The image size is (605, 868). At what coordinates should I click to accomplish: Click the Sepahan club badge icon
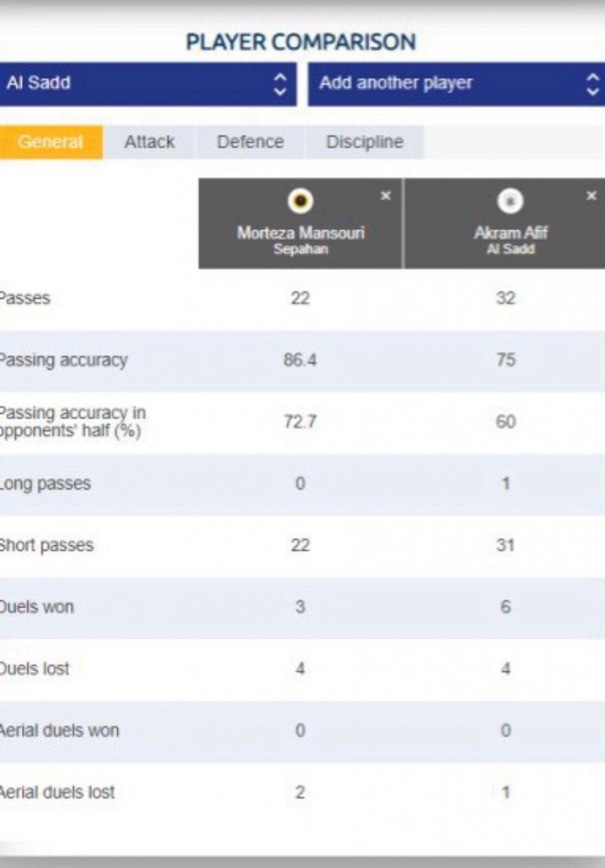[x=300, y=200]
